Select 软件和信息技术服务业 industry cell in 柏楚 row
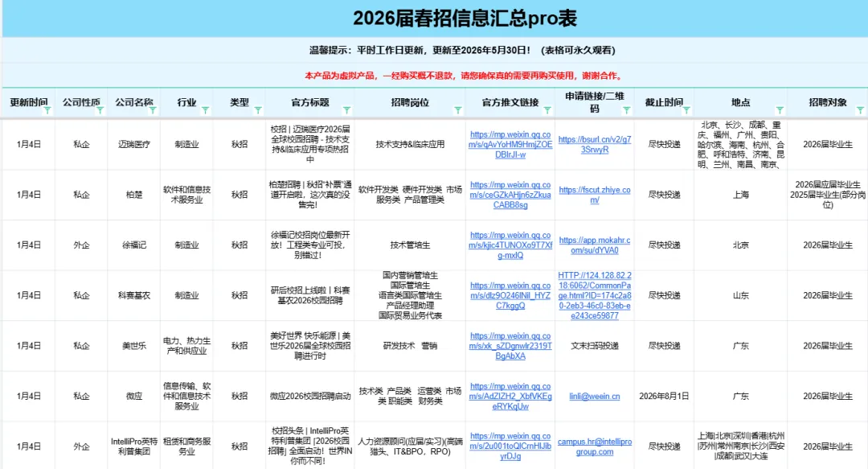Image resolution: width=868 pixels, height=469 pixels. click(x=186, y=195)
